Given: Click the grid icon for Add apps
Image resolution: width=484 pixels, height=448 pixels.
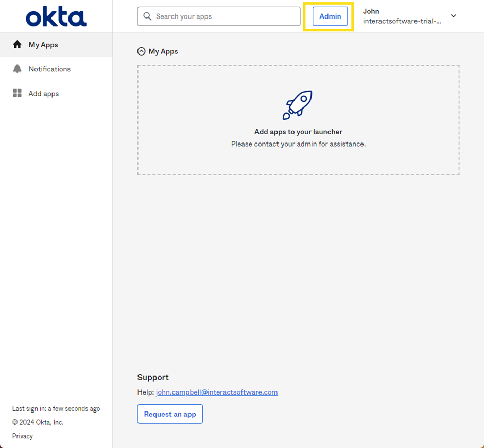Looking at the screenshot, I should point(18,93).
